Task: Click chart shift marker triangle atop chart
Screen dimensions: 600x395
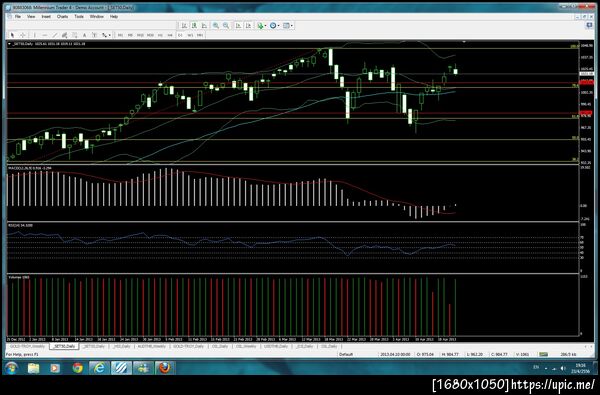Action: [x=464, y=41]
